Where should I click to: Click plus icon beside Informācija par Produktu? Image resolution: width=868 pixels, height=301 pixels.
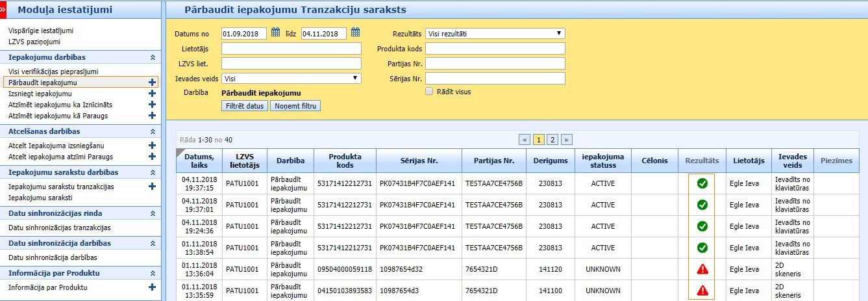click(x=153, y=287)
